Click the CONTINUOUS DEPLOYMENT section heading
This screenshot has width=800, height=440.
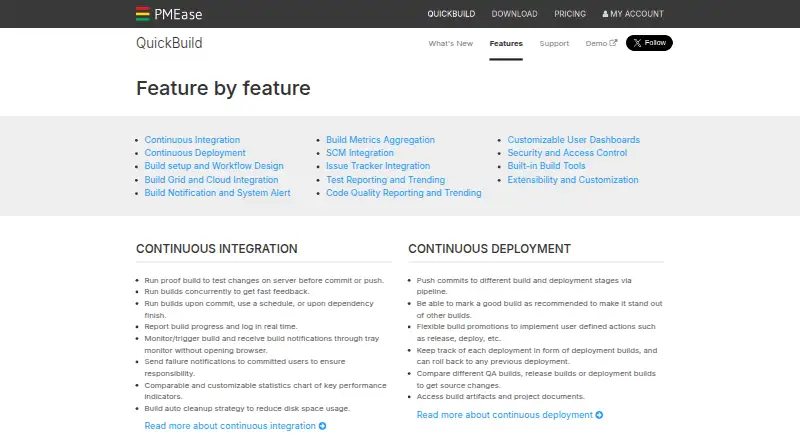pyautogui.click(x=489, y=249)
